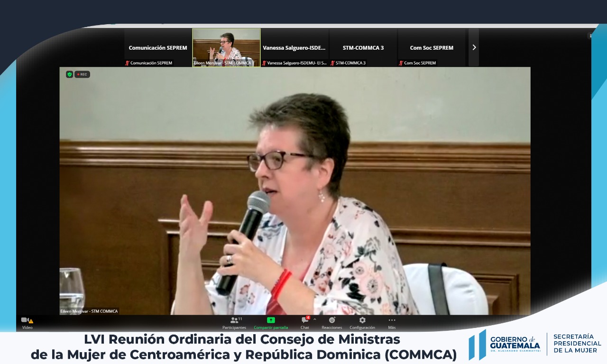Click the green encryption shield icon
The width and height of the screenshot is (607, 364).
tap(69, 74)
